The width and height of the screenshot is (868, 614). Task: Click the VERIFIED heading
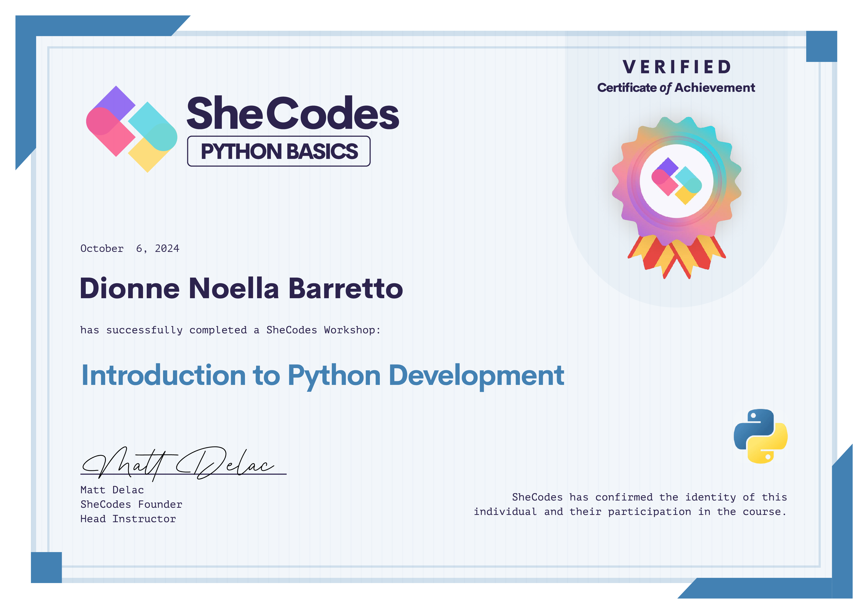[676, 67]
